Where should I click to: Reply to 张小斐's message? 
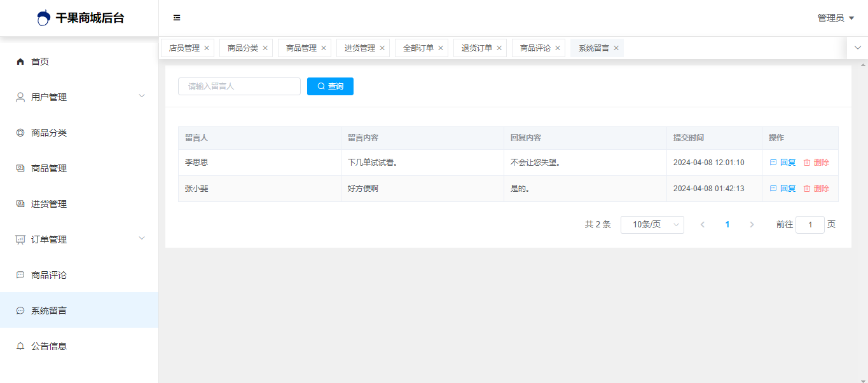(x=783, y=189)
